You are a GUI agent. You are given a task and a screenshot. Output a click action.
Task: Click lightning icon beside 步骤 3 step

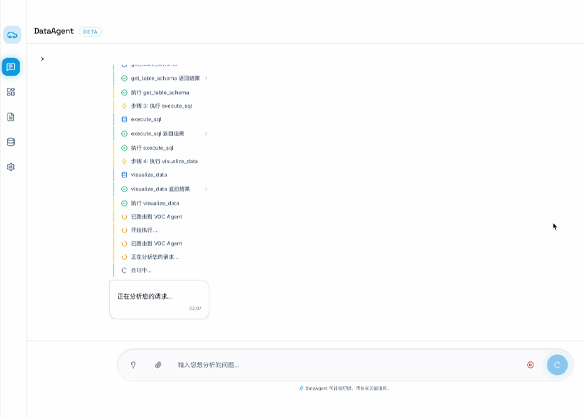[124, 106]
